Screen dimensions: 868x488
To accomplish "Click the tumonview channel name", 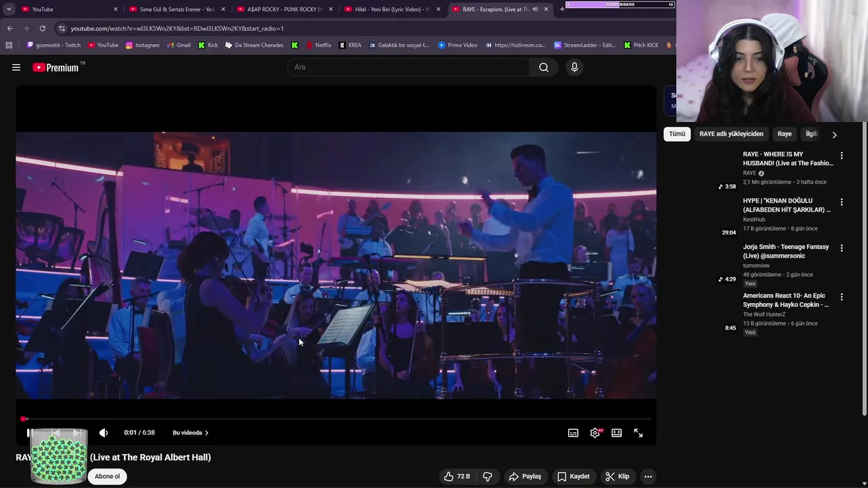I will pos(756,266).
